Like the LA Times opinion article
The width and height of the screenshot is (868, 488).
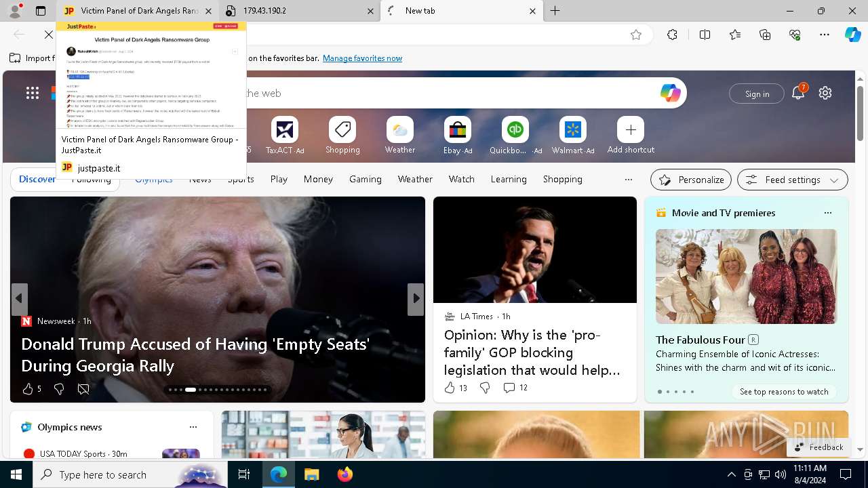click(x=450, y=388)
